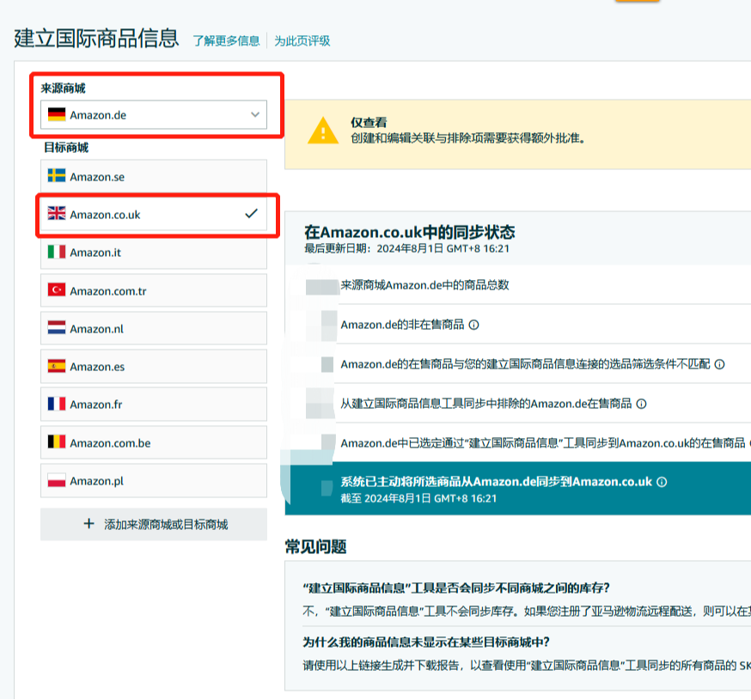This screenshot has width=751, height=700.
Task: Click the 截至 2024年8月1日 timestamp in teal row
Action: point(418,498)
